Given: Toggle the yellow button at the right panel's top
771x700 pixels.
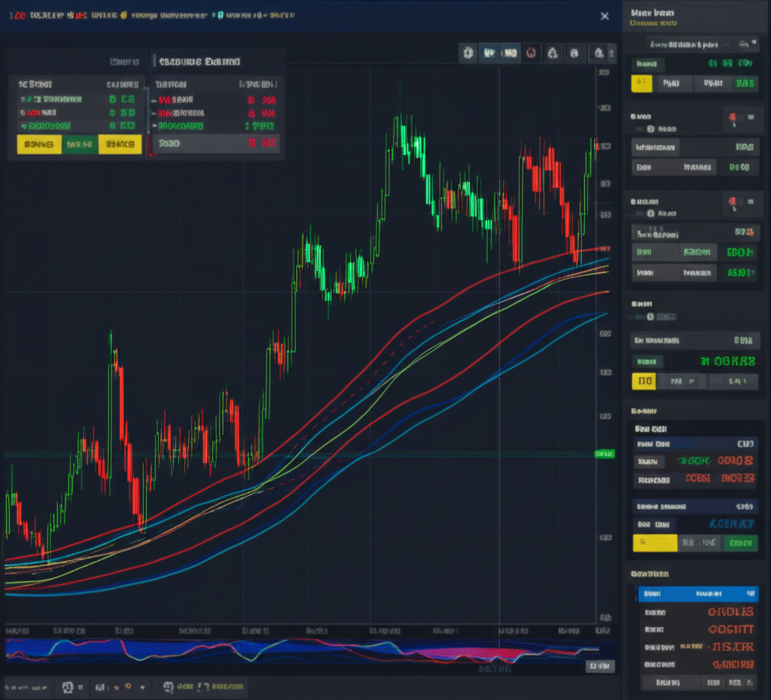Looking at the screenshot, I should 641,84.
